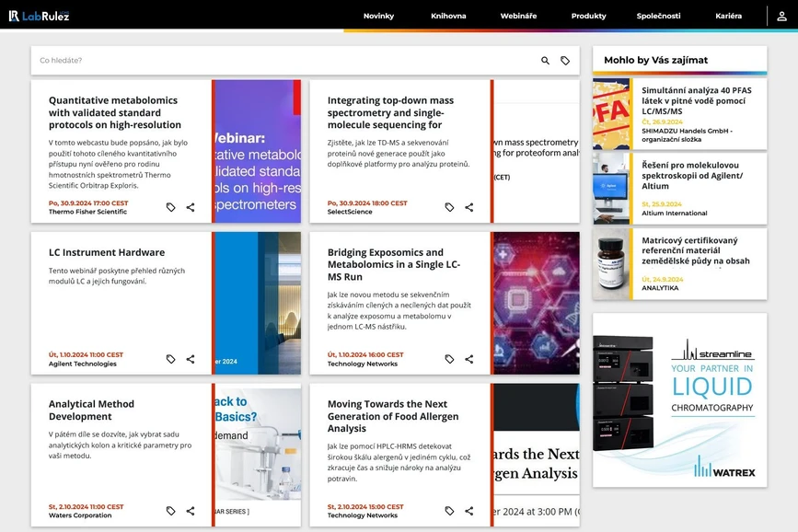The width and height of the screenshot is (798, 532).
Task: Go to the Webináře section
Action: [x=518, y=16]
